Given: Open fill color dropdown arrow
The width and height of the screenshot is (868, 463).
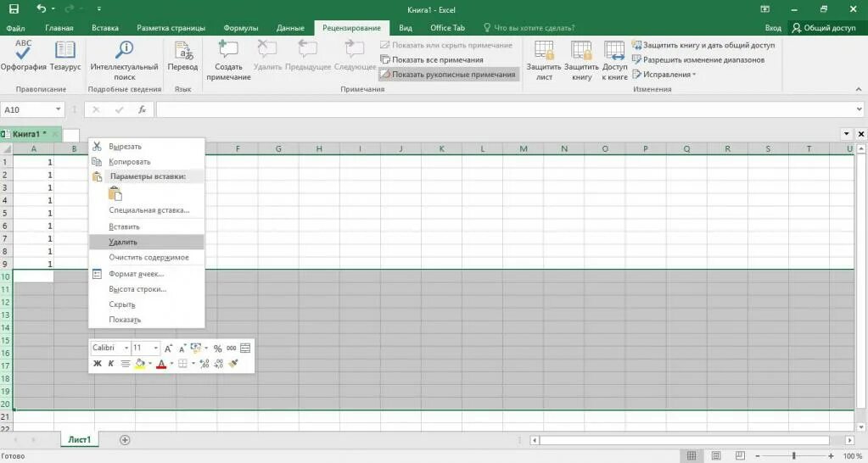Looking at the screenshot, I should pos(150,364).
